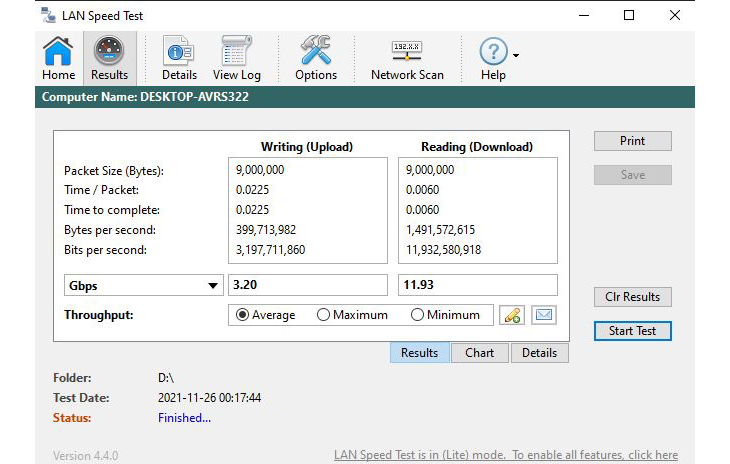Screen dimensions: 730x464
Task: Click the Reading (Download) column header
Action: 477,147
